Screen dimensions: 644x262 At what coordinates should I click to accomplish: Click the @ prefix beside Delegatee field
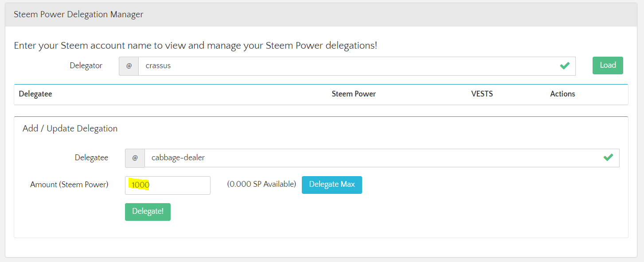click(135, 158)
